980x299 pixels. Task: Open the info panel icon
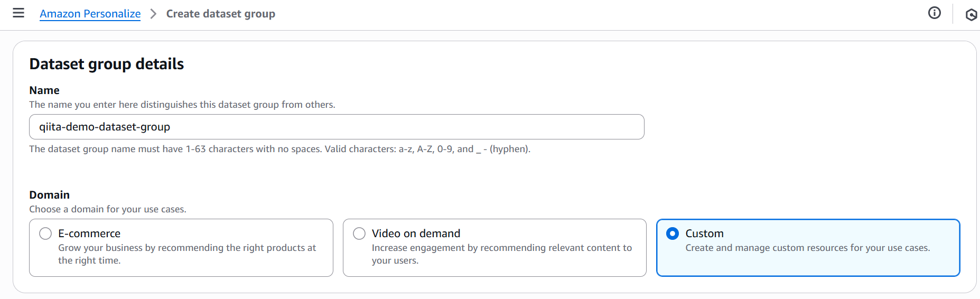934,13
